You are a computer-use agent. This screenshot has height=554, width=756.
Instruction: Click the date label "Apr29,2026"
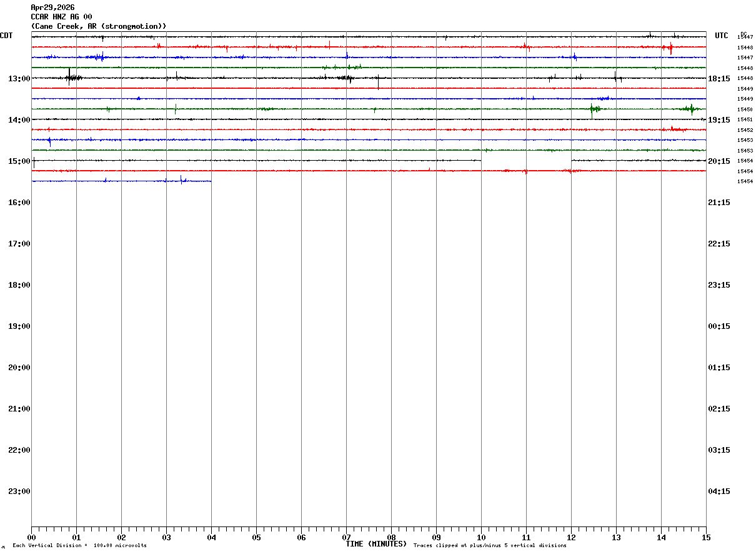52,8
